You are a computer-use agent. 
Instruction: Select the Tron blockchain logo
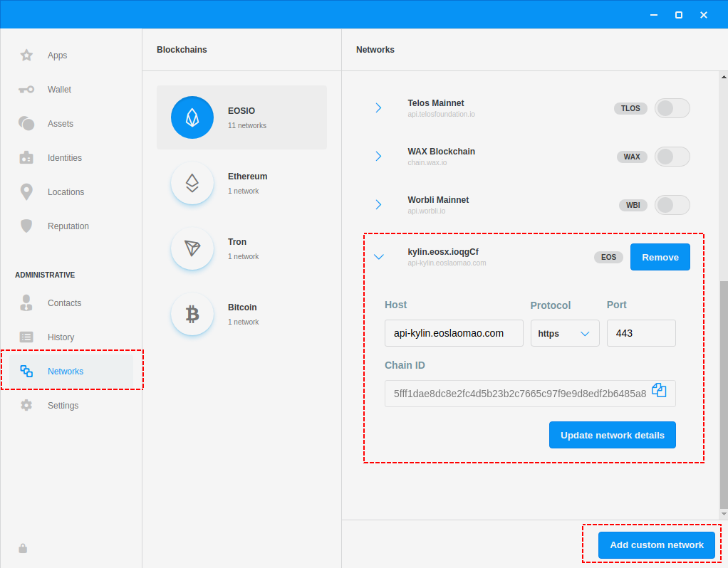[192, 248]
